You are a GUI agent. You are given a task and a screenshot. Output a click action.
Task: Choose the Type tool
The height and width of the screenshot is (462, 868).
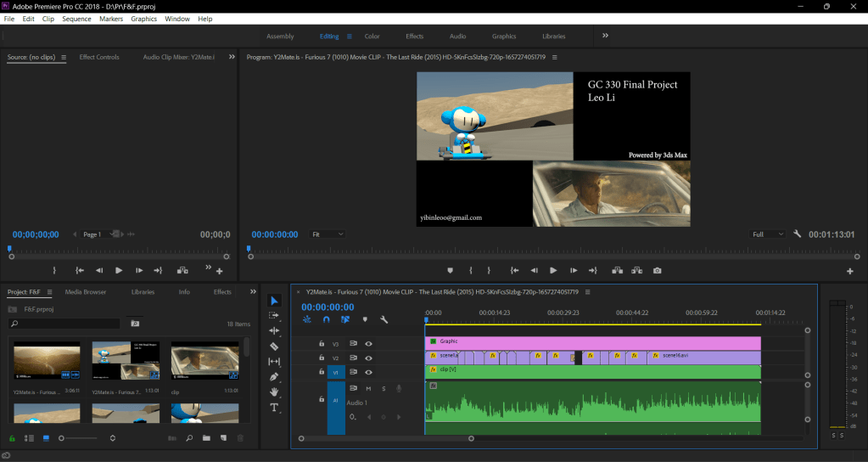274,408
